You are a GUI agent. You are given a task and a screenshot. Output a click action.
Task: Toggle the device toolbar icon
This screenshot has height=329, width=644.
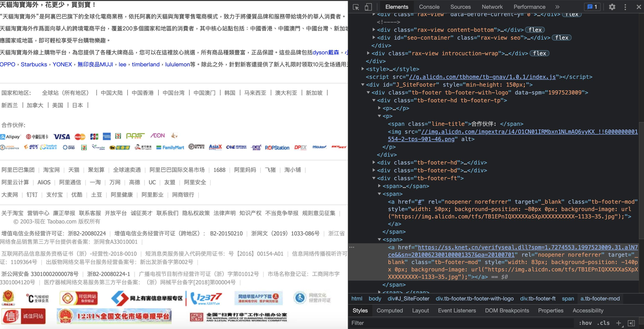pyautogui.click(x=368, y=7)
